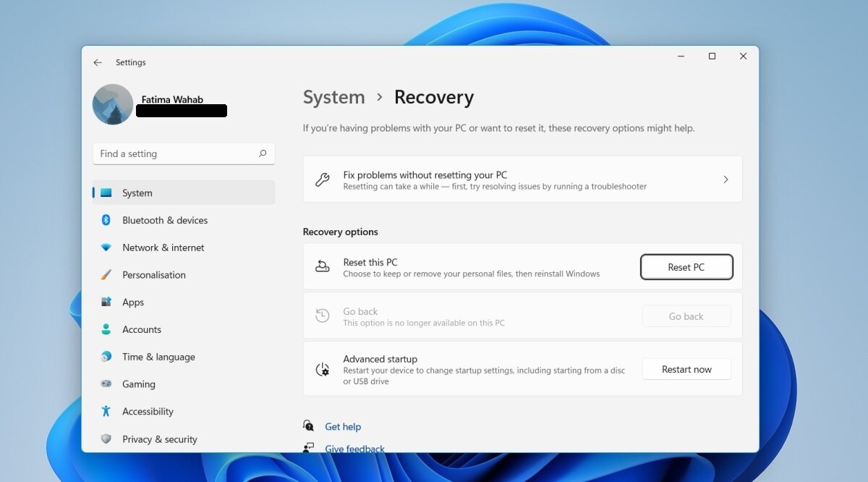Viewport: 868px width, 482px height.
Task: Click the magnifier in the search box
Action: click(x=263, y=153)
